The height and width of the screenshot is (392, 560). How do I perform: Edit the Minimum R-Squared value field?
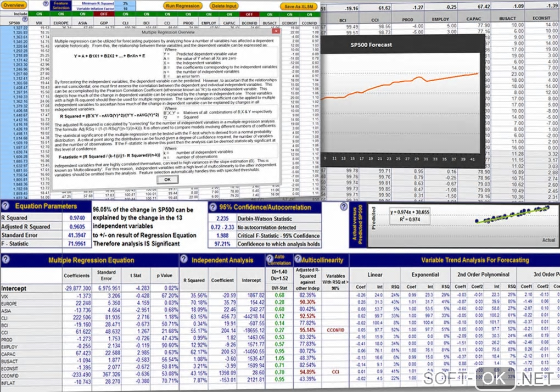125,3
